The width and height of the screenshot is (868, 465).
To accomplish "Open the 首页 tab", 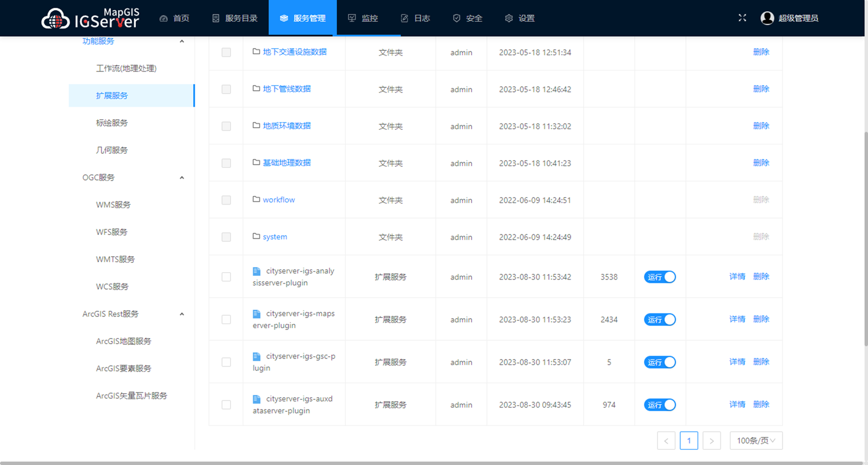I will (175, 18).
